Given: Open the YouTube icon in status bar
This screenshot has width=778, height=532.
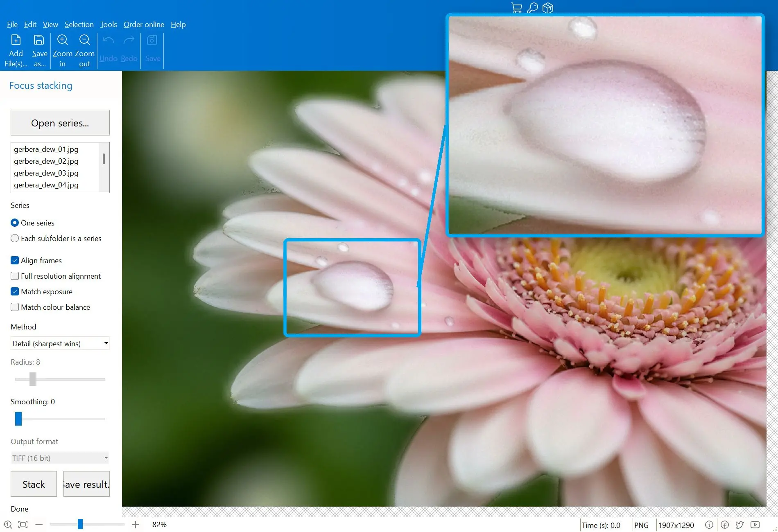Looking at the screenshot, I should click(755, 525).
